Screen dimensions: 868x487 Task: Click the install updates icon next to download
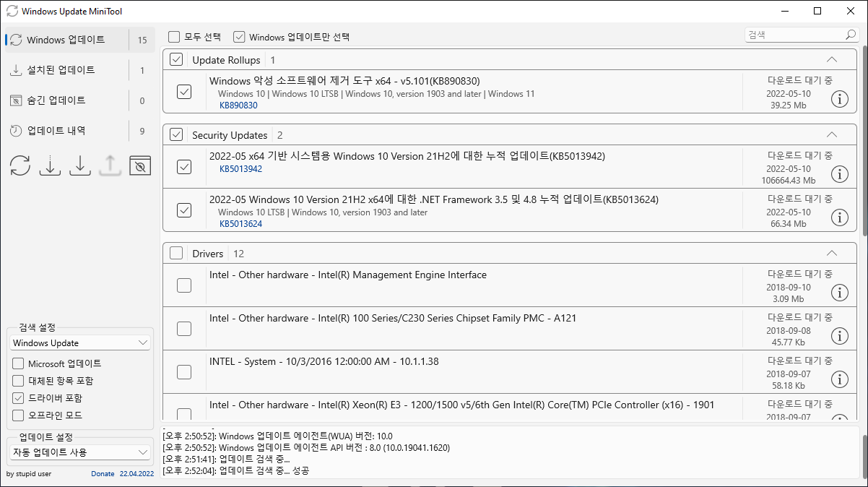[80, 165]
